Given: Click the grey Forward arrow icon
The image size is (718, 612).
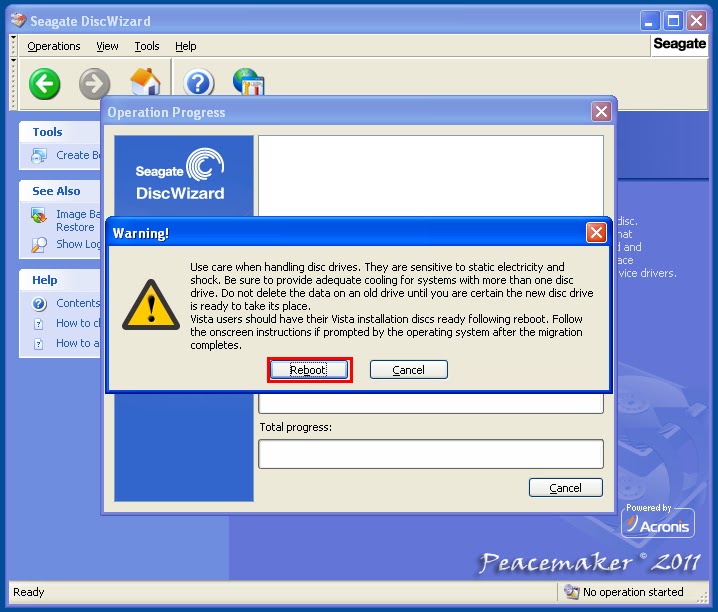Looking at the screenshot, I should pos(94,84).
